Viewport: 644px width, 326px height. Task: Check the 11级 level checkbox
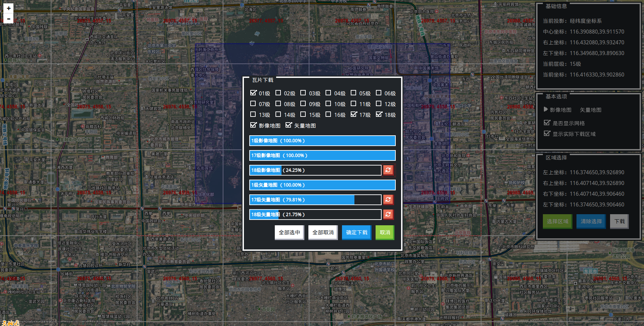click(x=353, y=103)
